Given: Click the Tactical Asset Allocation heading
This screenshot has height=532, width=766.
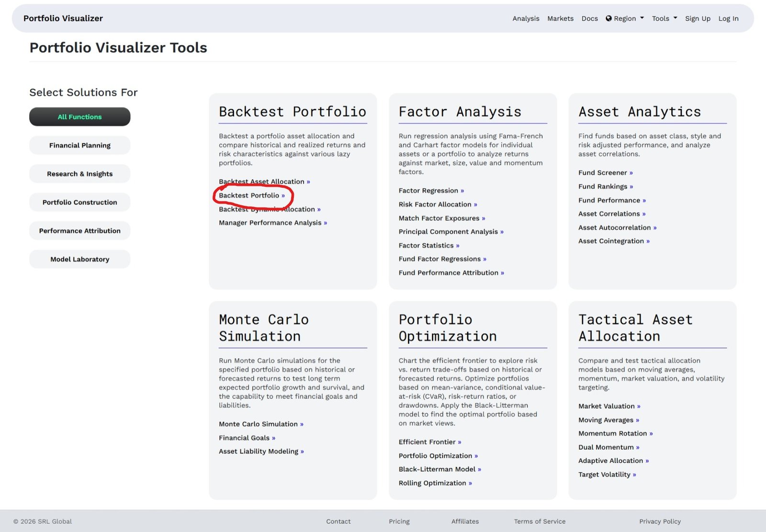Looking at the screenshot, I should [x=635, y=328].
